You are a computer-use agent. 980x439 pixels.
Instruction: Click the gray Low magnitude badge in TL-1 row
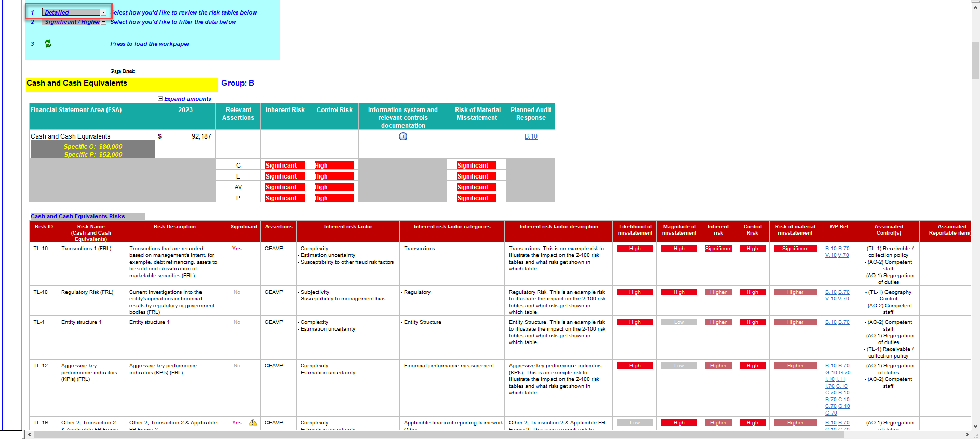click(x=679, y=322)
